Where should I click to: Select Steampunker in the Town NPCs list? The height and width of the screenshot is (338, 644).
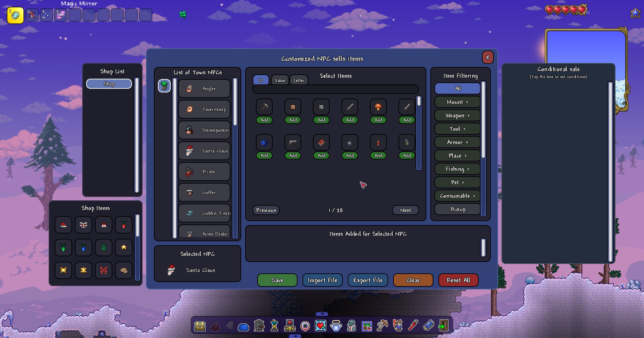(x=204, y=130)
